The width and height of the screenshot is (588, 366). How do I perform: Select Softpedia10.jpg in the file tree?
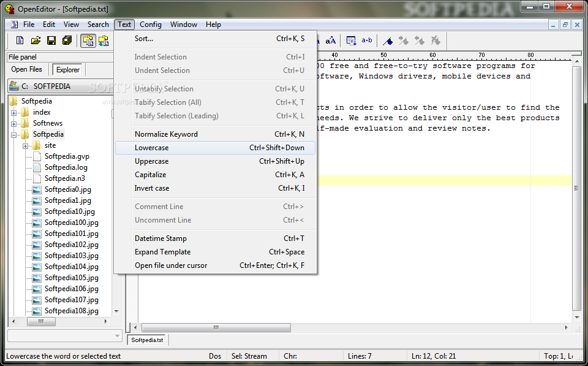click(69, 212)
